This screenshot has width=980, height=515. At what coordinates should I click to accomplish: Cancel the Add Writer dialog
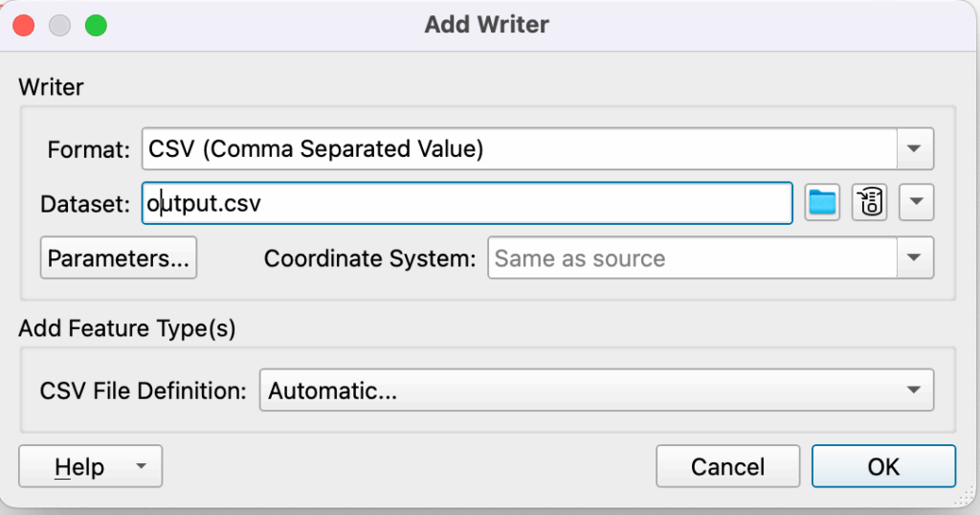click(x=727, y=466)
